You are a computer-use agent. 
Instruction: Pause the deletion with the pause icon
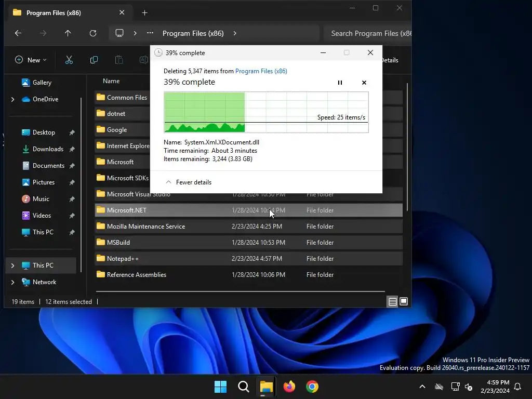tap(340, 83)
